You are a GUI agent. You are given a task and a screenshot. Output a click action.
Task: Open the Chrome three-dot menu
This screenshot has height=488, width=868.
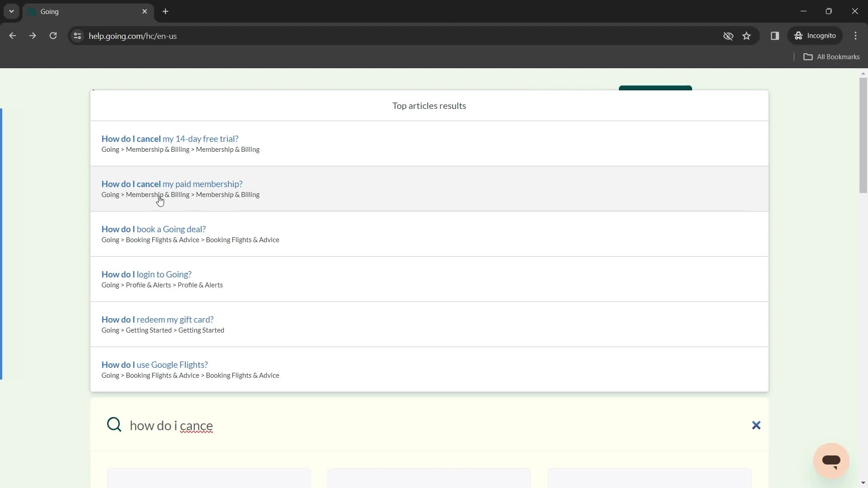coord(855,36)
